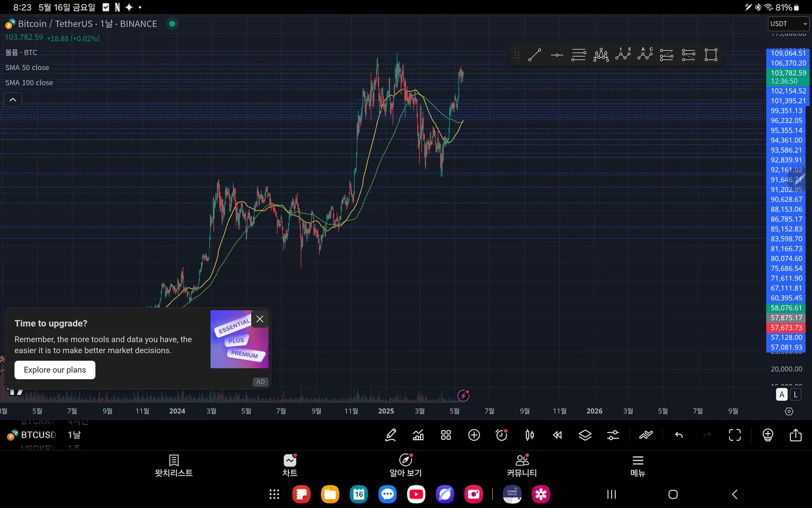812x508 pixels.
Task: Open the BTCUSD symbol selector
Action: [38, 435]
